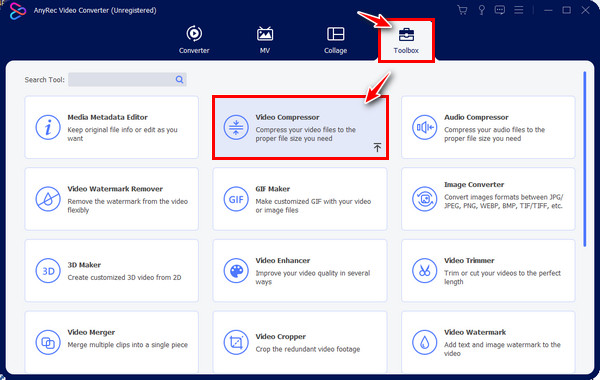The width and height of the screenshot is (600, 380).
Task: Open the feedback chat bubble icon
Action: tap(500, 10)
